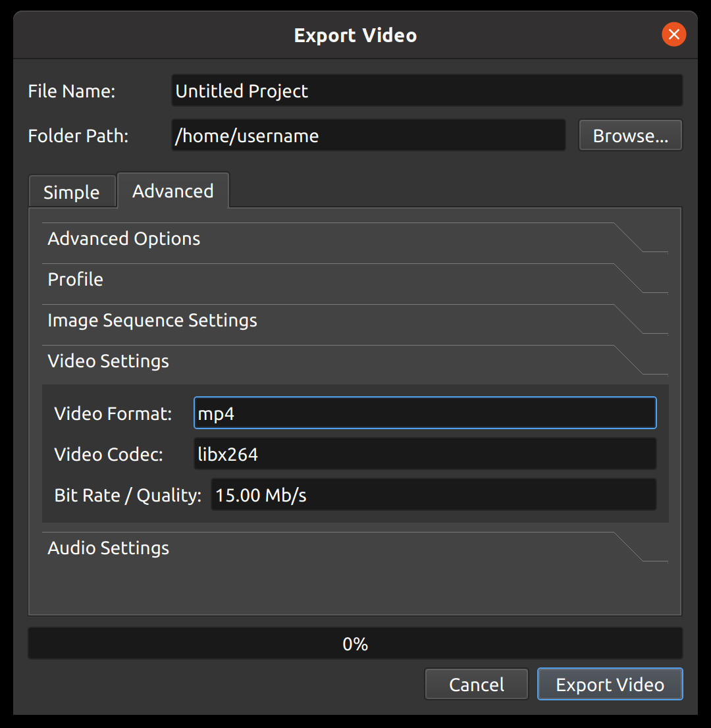The image size is (711, 728).
Task: Open the Bit Rate / Quality dropdown
Action: tap(433, 495)
